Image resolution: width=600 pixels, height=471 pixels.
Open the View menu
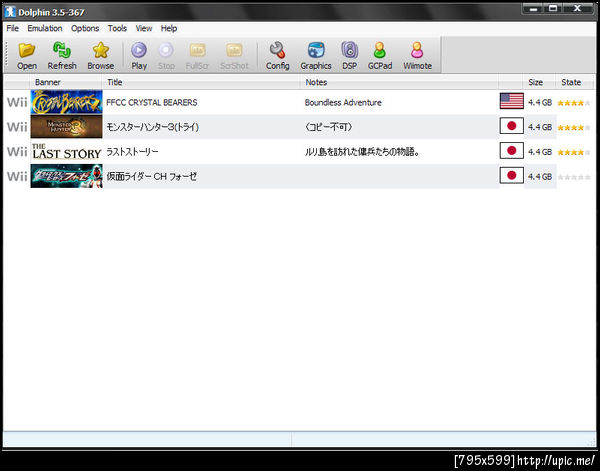(144, 28)
